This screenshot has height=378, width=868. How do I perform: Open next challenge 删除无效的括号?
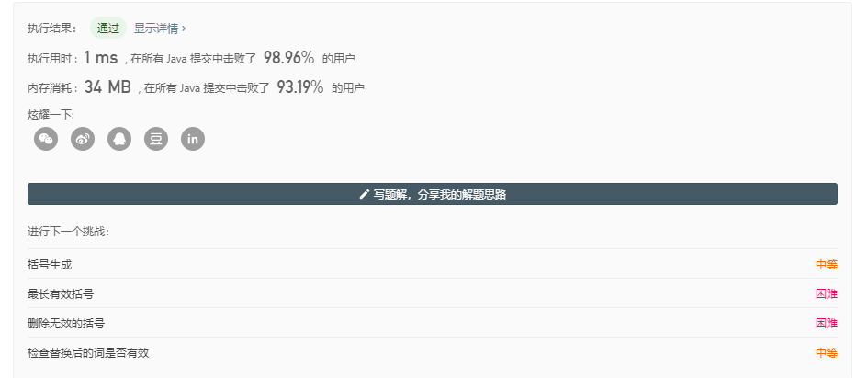click(66, 324)
